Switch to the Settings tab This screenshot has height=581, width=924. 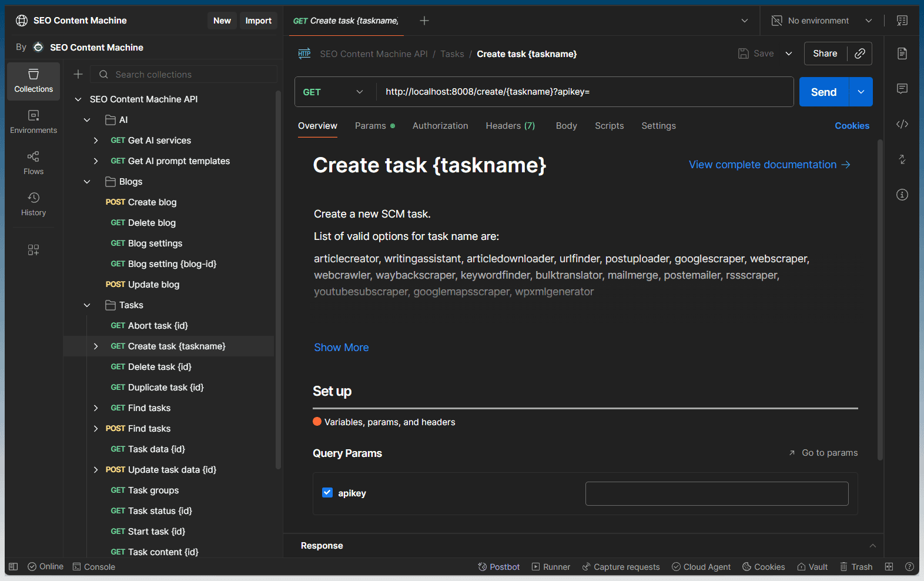[x=658, y=126]
